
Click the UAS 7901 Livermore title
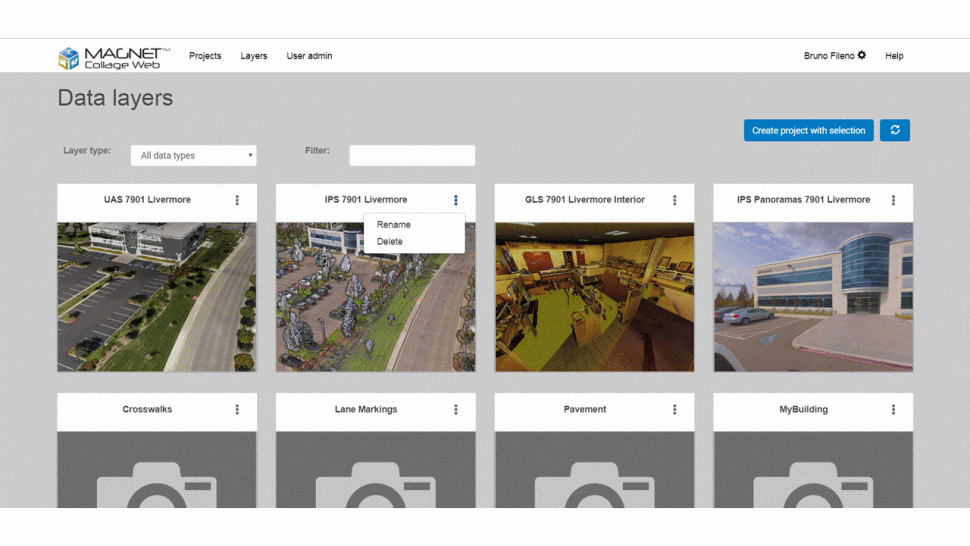147,200
